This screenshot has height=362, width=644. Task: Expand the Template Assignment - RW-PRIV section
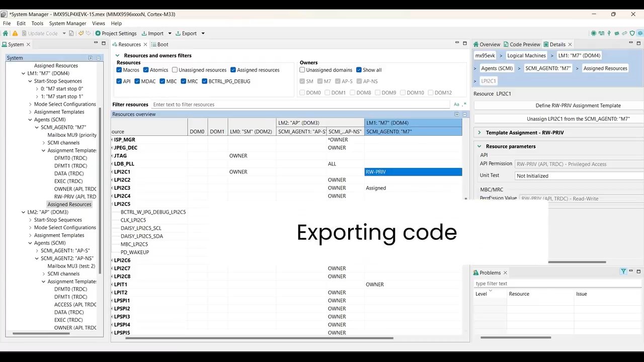click(479, 133)
